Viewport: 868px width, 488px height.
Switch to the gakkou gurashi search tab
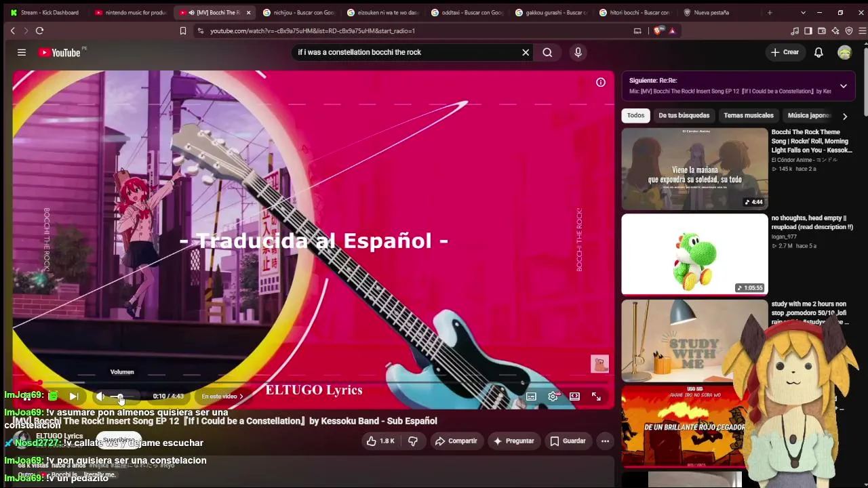click(x=551, y=12)
